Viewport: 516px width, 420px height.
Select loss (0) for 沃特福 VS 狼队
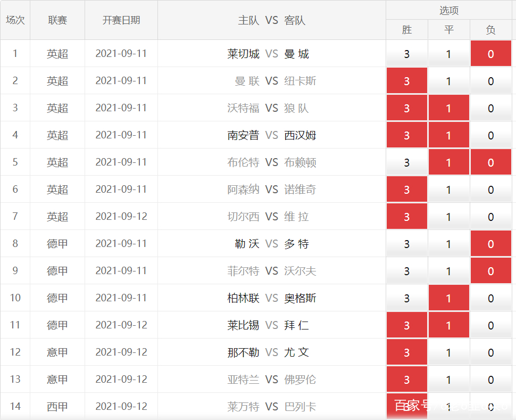point(490,108)
